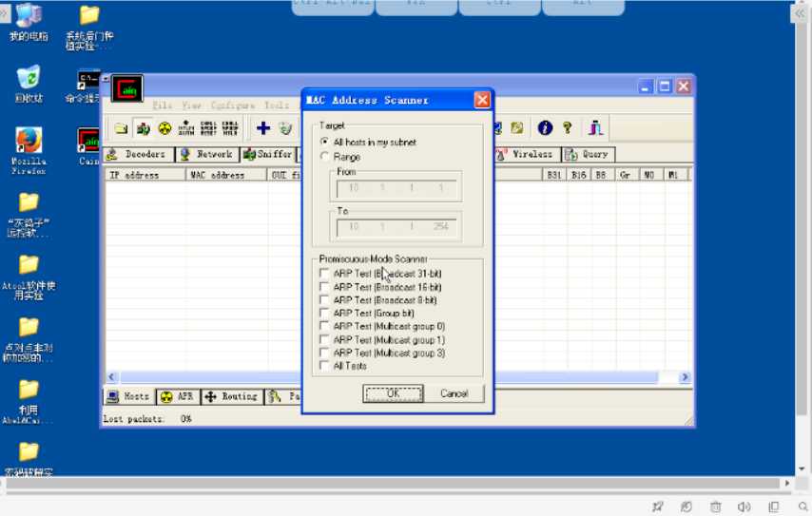
Task: Enable ARP Test (Multicast group 0) checkbox
Action: [x=324, y=326]
